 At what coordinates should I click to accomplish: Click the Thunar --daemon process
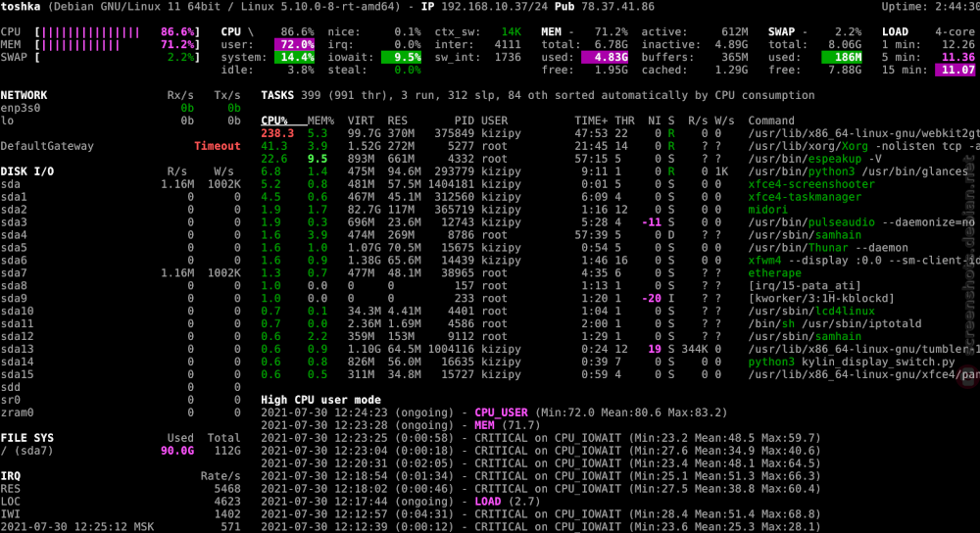click(827, 248)
